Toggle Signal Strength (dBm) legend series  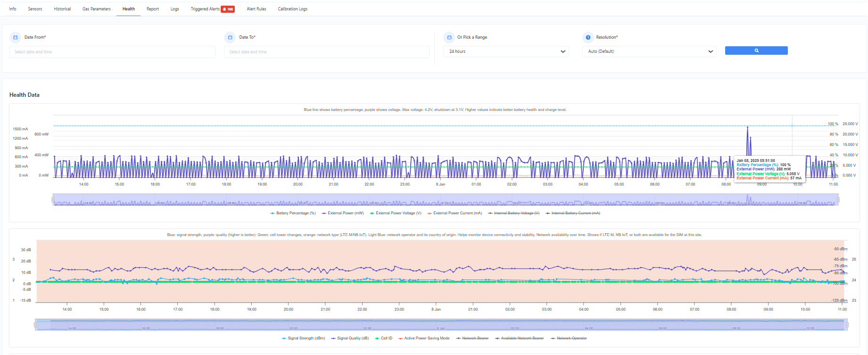coord(303,338)
